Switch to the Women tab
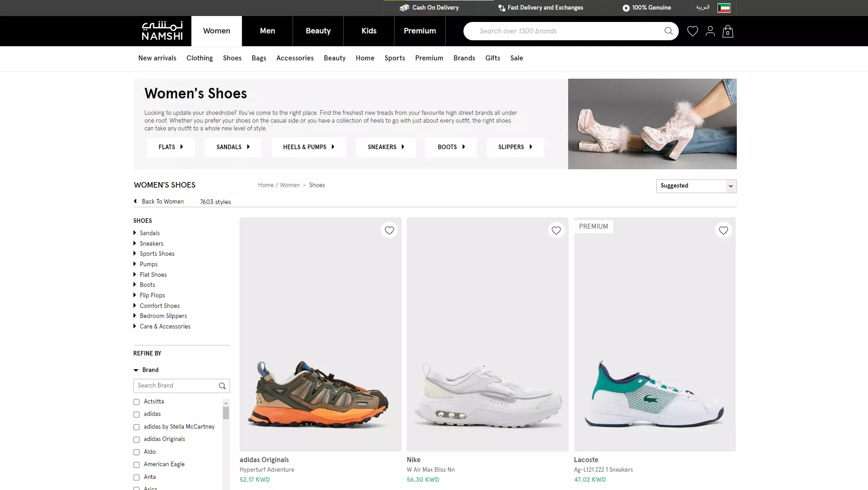The width and height of the screenshot is (868, 490). pos(217,31)
